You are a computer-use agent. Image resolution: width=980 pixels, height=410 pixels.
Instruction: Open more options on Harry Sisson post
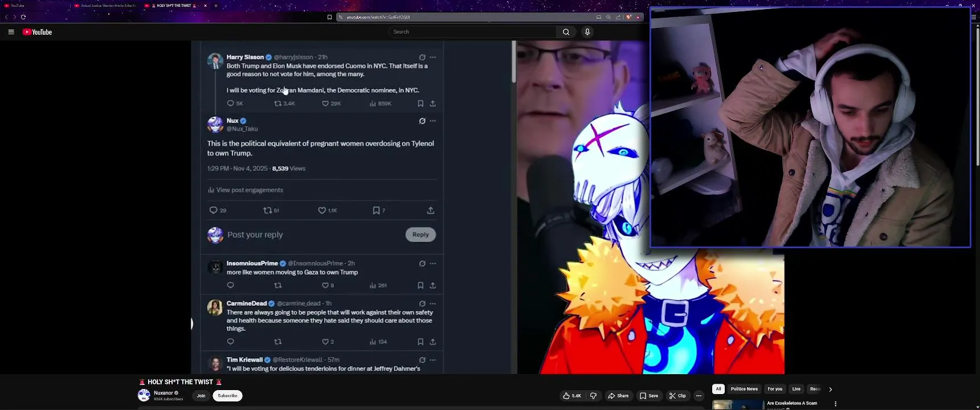433,58
